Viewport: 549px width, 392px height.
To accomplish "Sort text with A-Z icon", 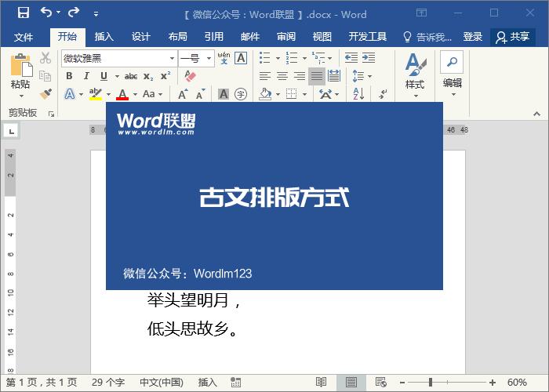I will (359, 94).
